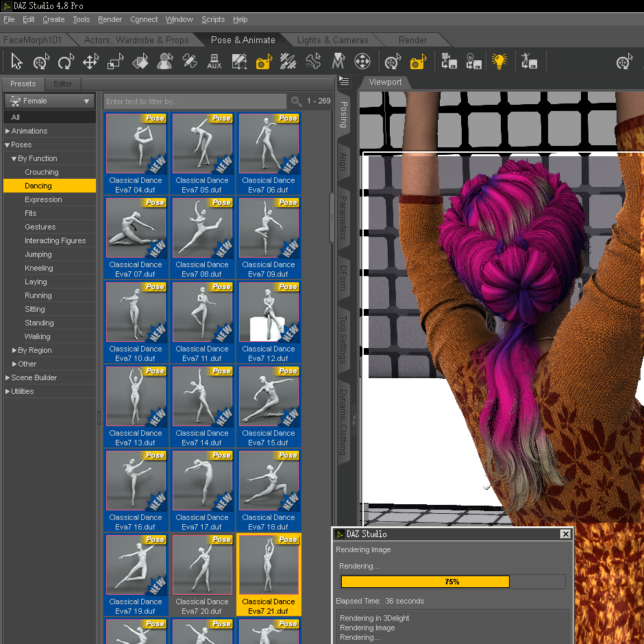Screen dimensions: 644x644
Task: Activate the Rotate tool in toolbar
Action: [x=66, y=62]
